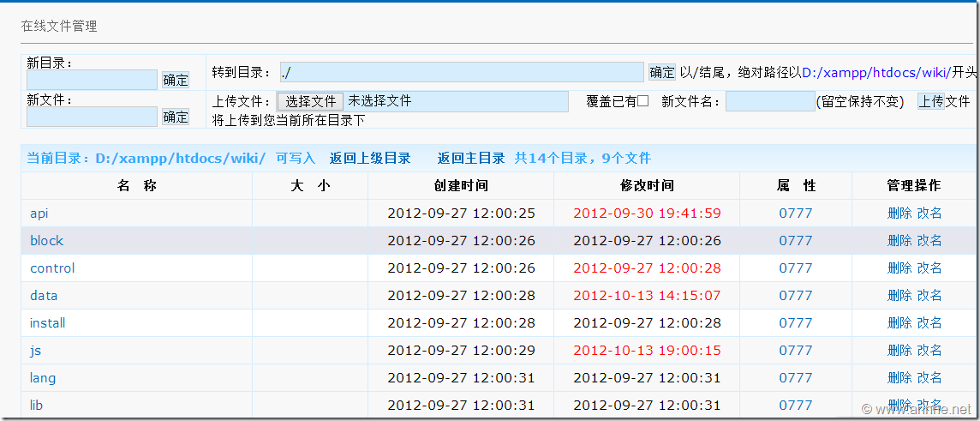The width and height of the screenshot is (980, 421).
Task: Click the 选择文件 choose file button
Action: 310,101
